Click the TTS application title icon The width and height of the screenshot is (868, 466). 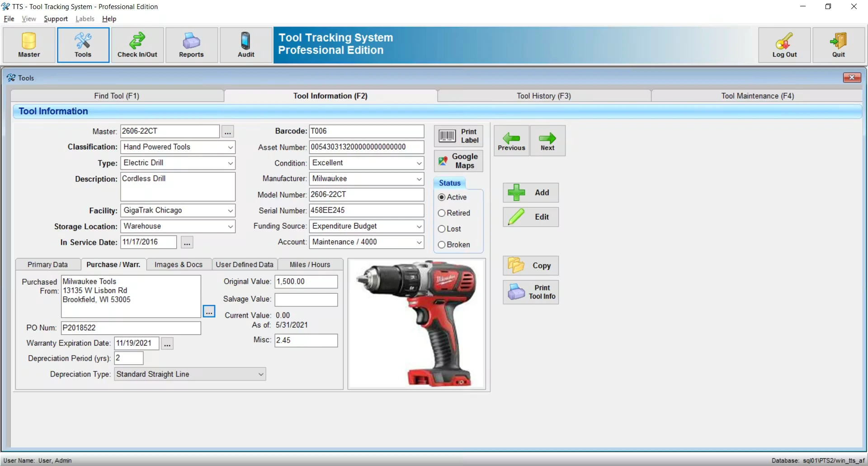6,6
